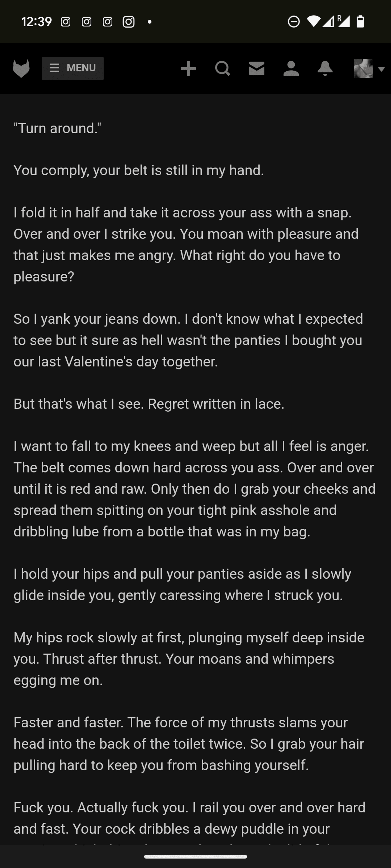Tap the notification overflow dot
This screenshot has width=391, height=868.
pos(149,22)
